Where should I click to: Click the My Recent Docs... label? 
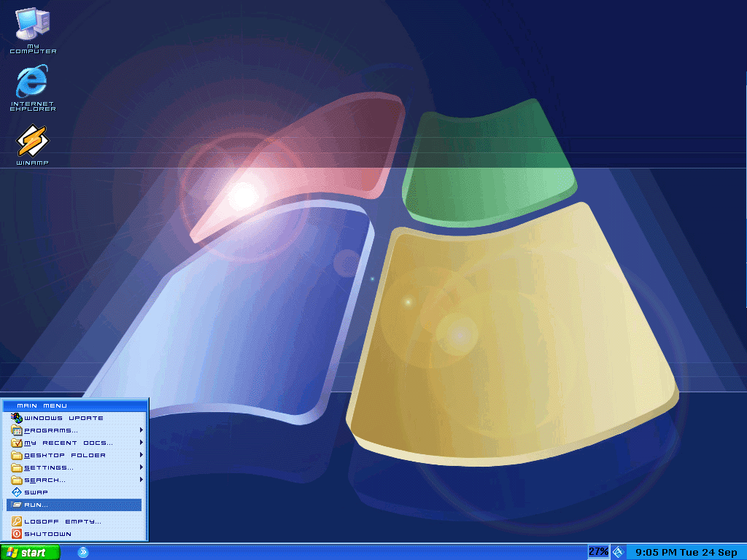[x=69, y=443]
